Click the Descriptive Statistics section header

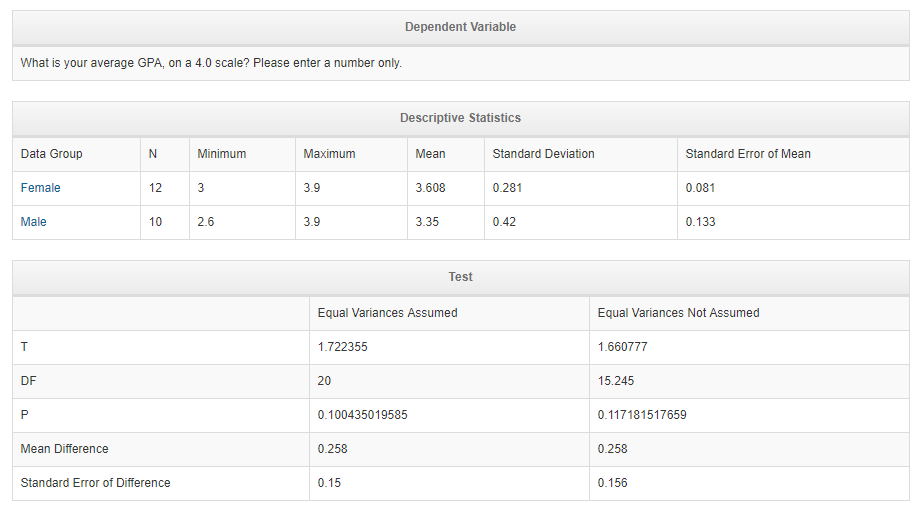click(460, 118)
